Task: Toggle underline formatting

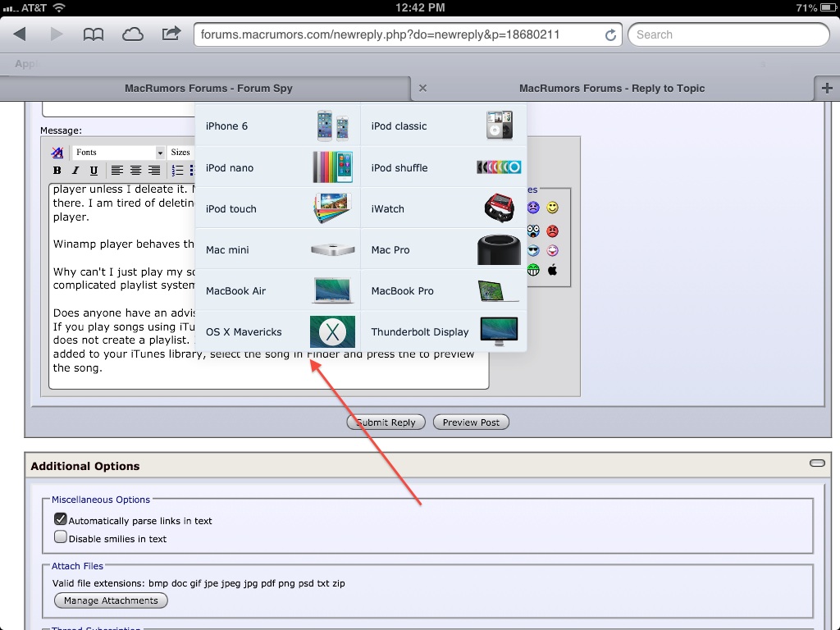Action: point(94,171)
